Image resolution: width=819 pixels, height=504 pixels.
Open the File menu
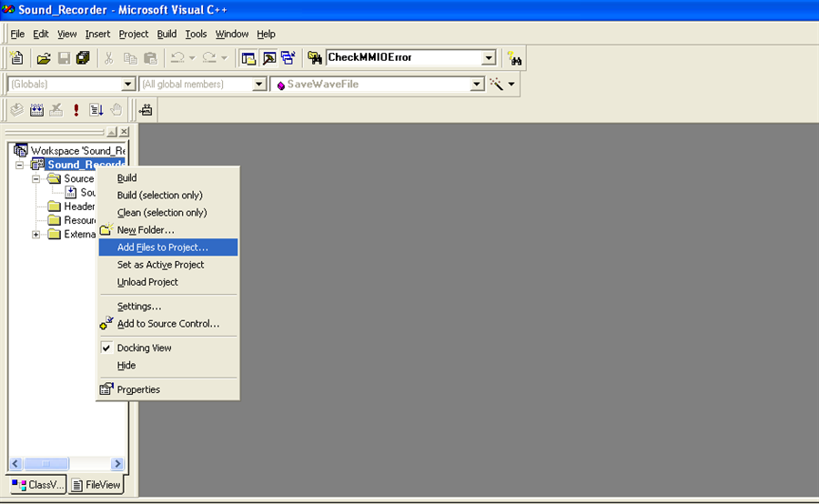point(18,34)
